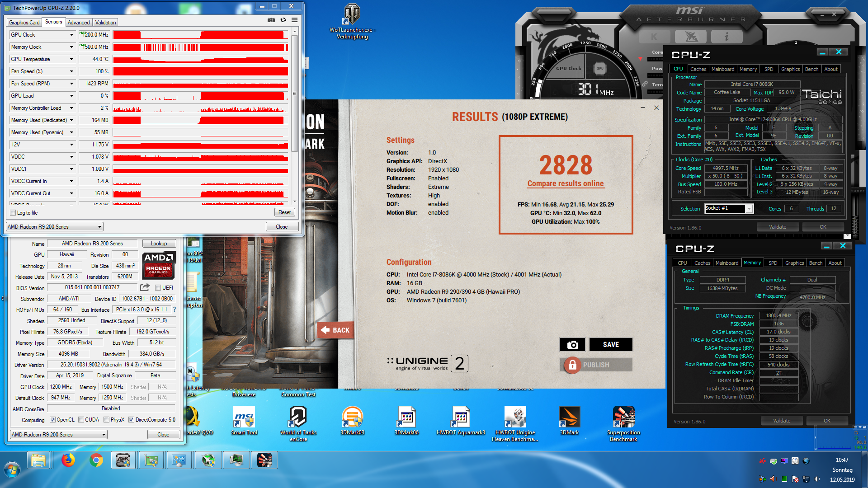The width and height of the screenshot is (868, 488).
Task: Open the Windows Start menu
Action: [12, 470]
